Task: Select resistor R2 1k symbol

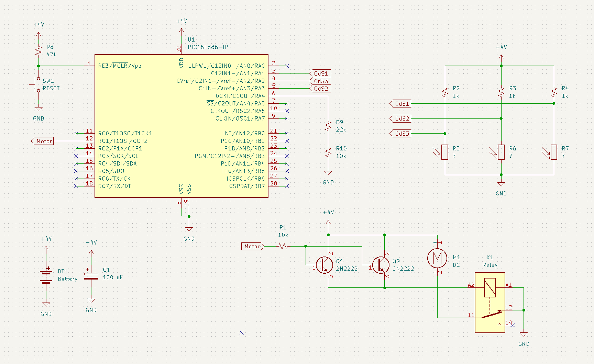Action: pyautogui.click(x=445, y=92)
